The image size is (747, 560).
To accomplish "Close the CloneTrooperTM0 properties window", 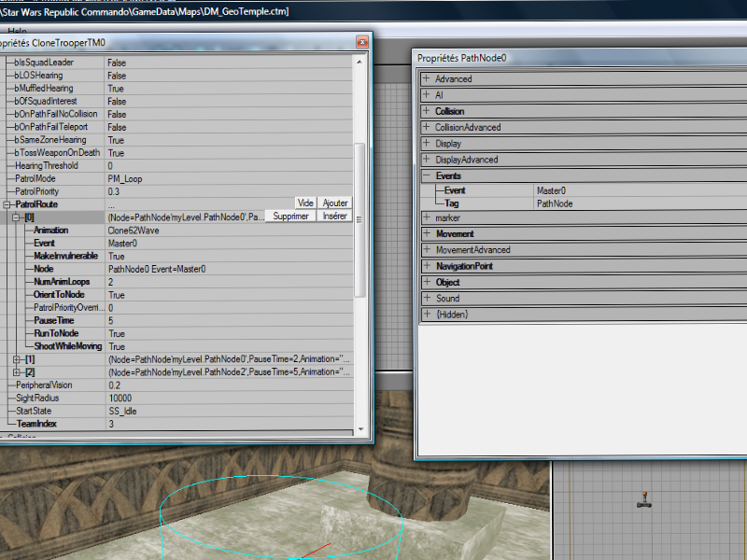I will click(362, 42).
